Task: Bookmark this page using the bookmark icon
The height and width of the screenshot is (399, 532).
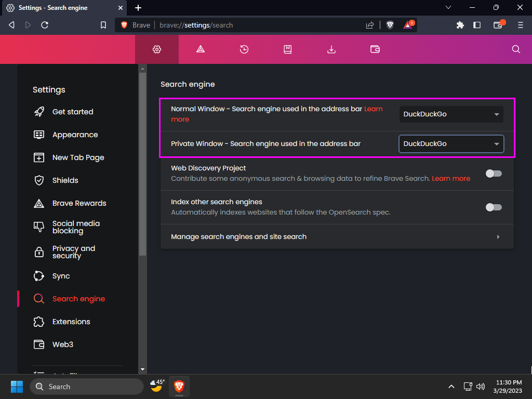Action: click(103, 25)
